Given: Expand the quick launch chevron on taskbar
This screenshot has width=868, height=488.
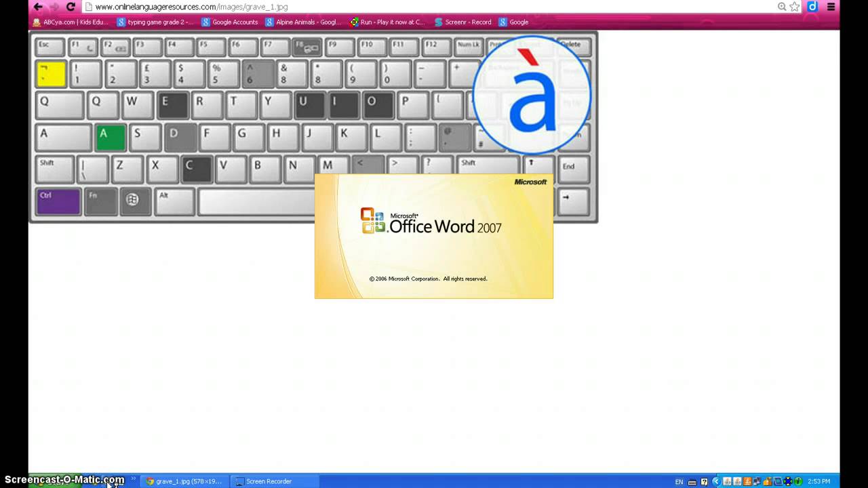Looking at the screenshot, I should 134,480.
